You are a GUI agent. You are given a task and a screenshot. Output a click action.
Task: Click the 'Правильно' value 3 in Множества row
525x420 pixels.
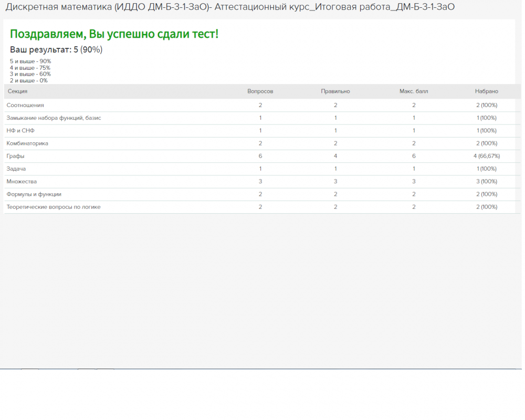click(x=335, y=182)
